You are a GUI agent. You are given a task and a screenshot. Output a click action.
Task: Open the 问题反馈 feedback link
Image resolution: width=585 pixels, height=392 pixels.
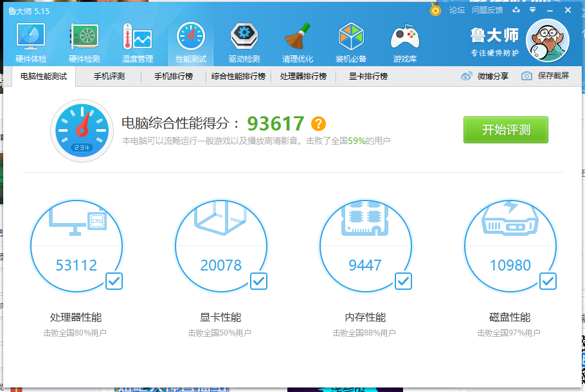487,10
